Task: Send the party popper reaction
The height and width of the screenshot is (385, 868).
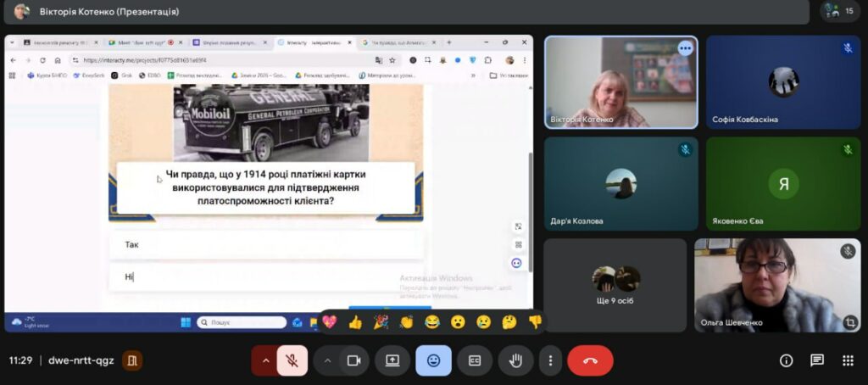Action: 381,322
